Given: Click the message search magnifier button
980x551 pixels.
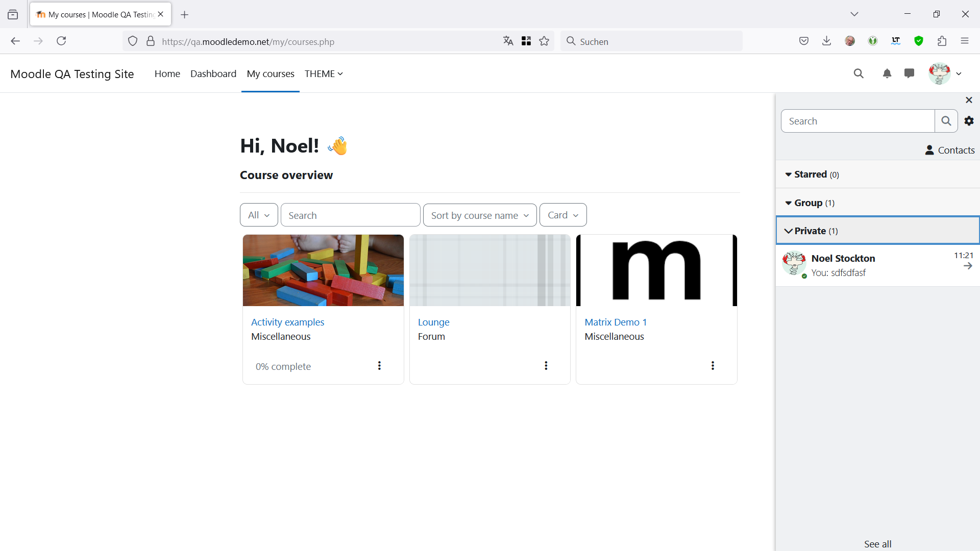Looking at the screenshot, I should pos(946,121).
